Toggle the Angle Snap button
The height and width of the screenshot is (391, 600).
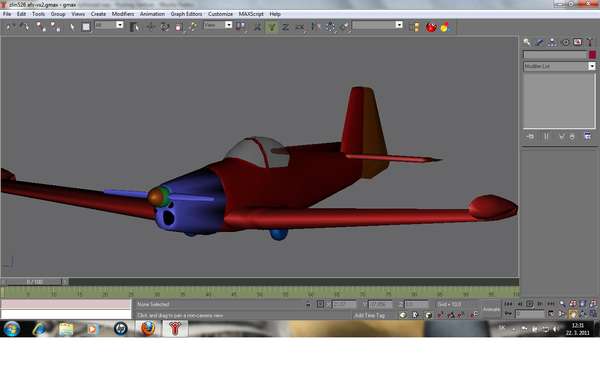point(451,315)
